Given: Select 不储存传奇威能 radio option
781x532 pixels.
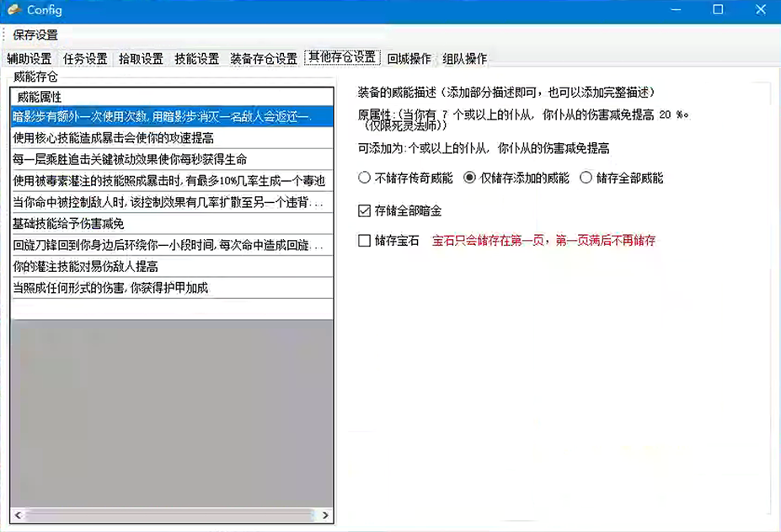Looking at the screenshot, I should click(364, 178).
